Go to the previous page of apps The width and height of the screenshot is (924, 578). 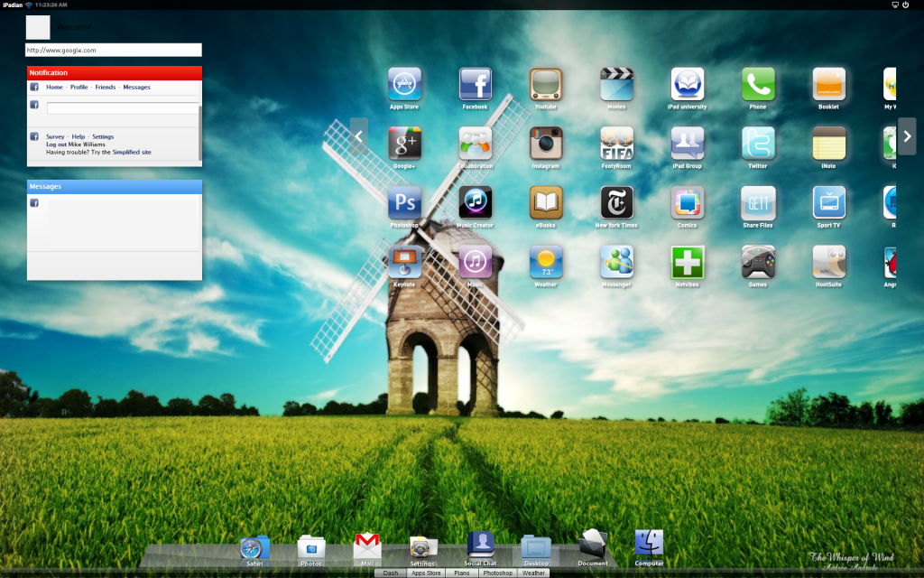[359, 136]
